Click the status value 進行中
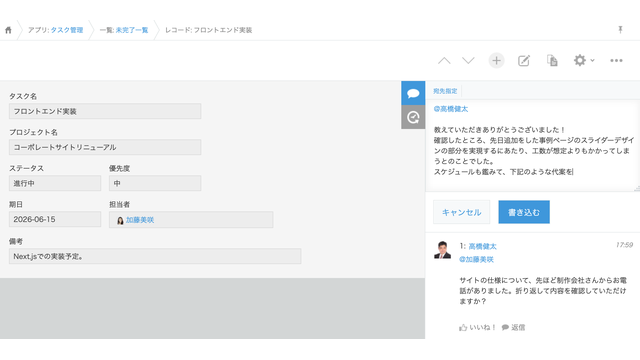 pos(55,183)
